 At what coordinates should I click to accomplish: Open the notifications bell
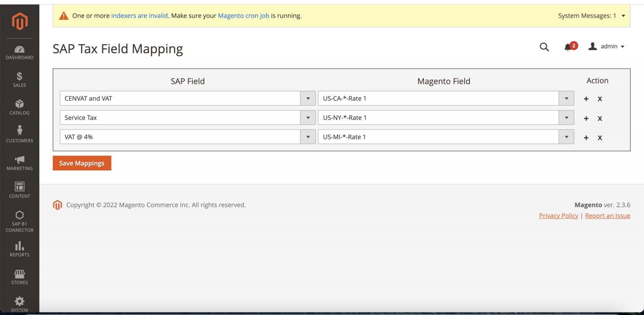pyautogui.click(x=569, y=47)
